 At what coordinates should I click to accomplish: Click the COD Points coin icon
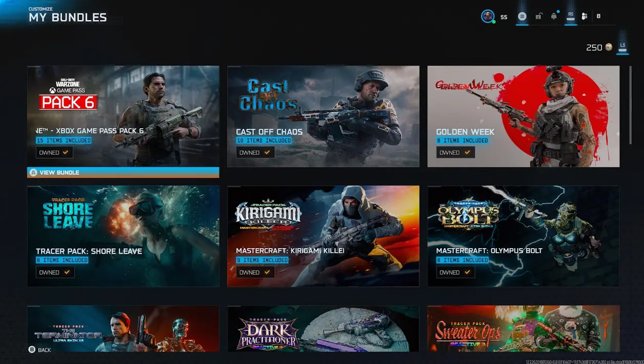(609, 47)
